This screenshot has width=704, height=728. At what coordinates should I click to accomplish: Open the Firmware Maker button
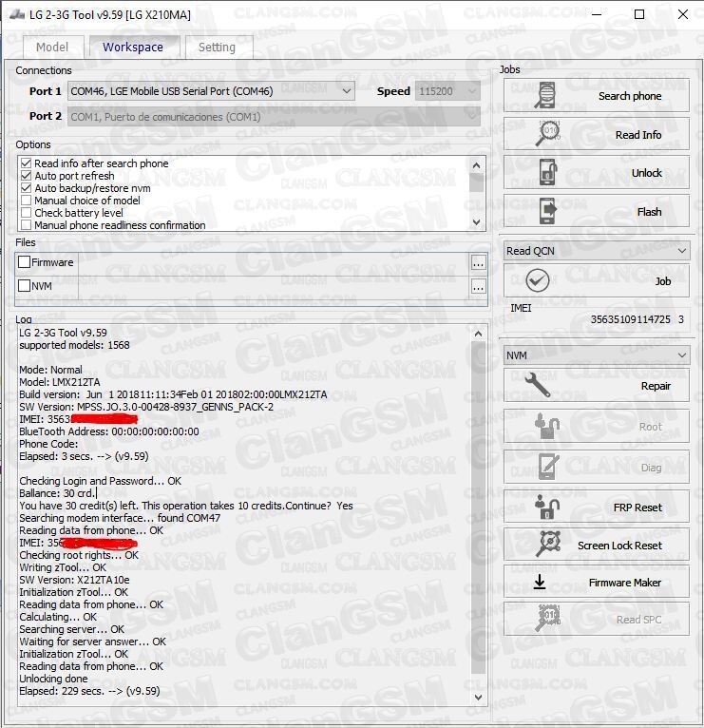[597, 583]
